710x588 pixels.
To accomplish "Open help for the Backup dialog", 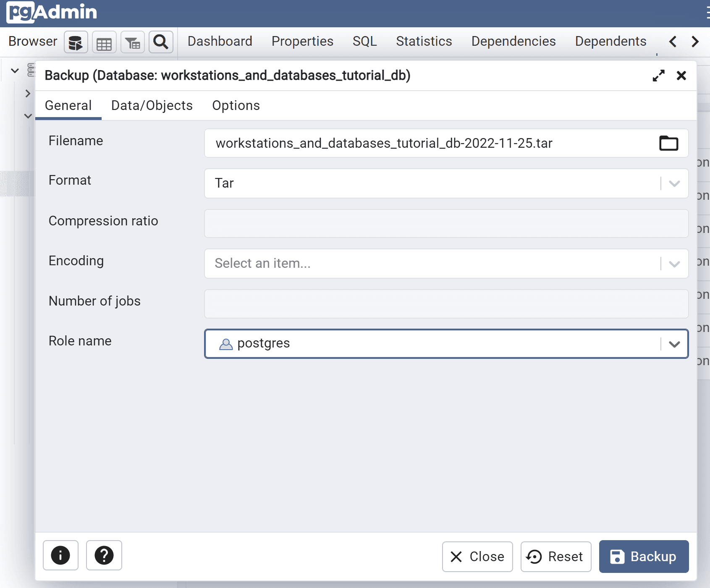I will [x=104, y=555].
